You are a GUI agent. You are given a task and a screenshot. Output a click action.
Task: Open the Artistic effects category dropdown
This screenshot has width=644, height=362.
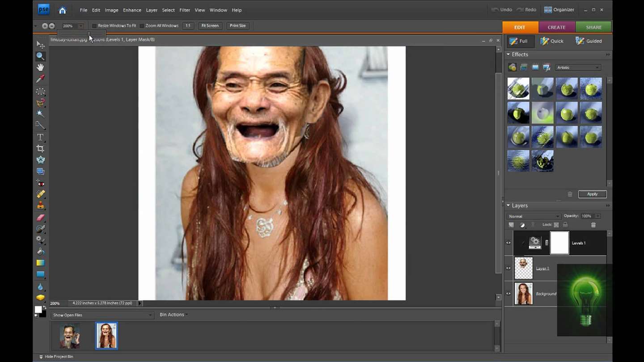pos(578,67)
